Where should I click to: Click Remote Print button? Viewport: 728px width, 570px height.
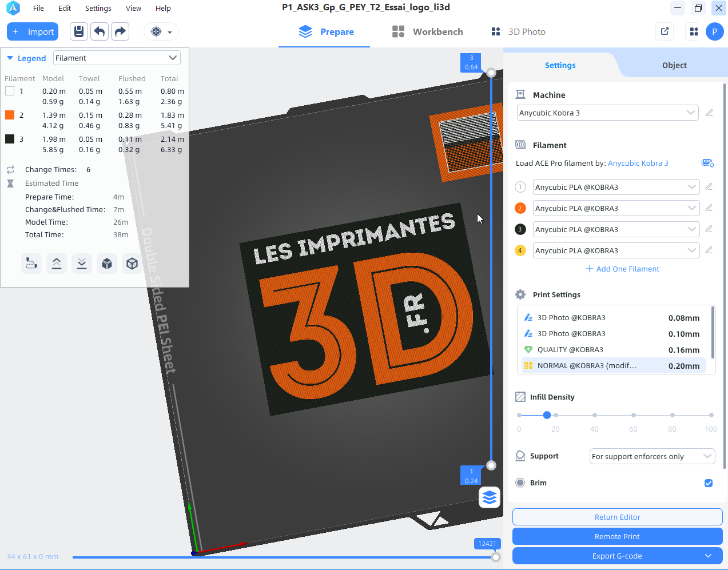tap(617, 536)
